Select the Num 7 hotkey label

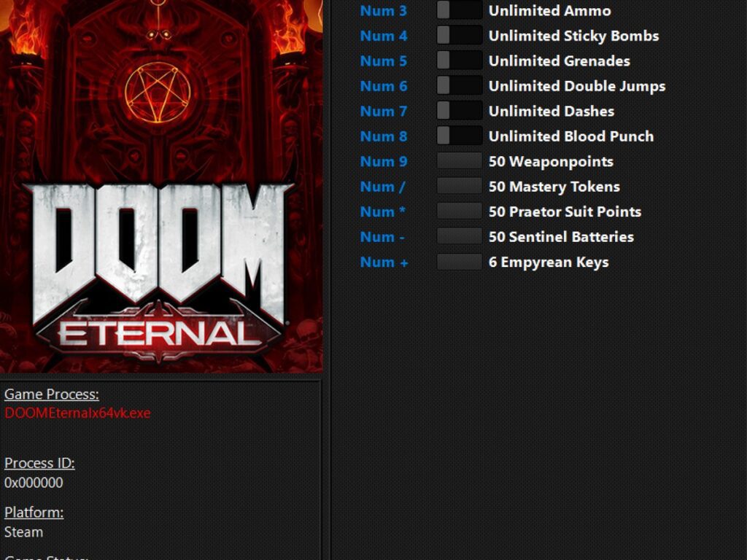pyautogui.click(x=384, y=112)
